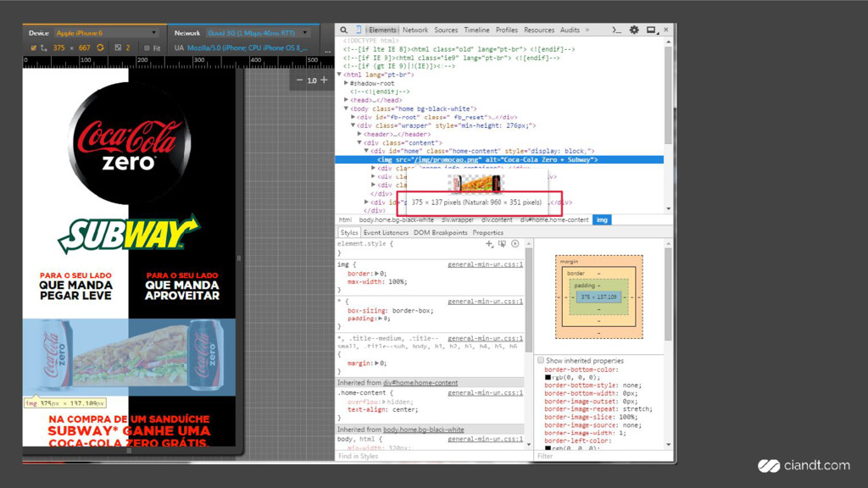Open general-min-un.css:1 link for img rule
Screen dimensions: 868x488
[485, 264]
